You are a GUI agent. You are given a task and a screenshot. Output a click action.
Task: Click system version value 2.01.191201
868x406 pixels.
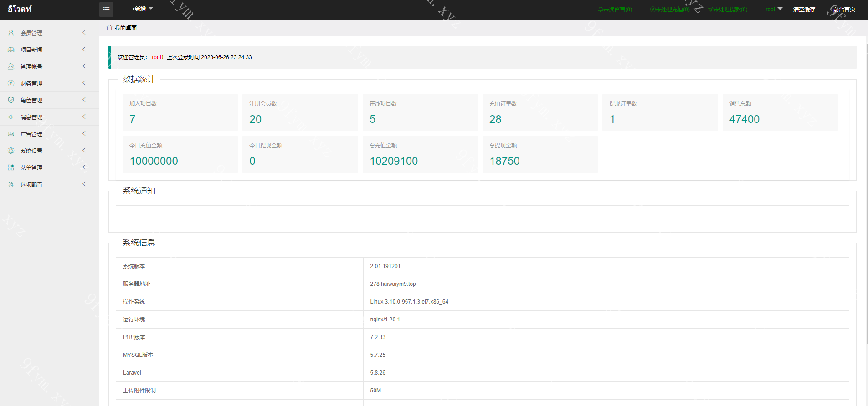coord(385,266)
